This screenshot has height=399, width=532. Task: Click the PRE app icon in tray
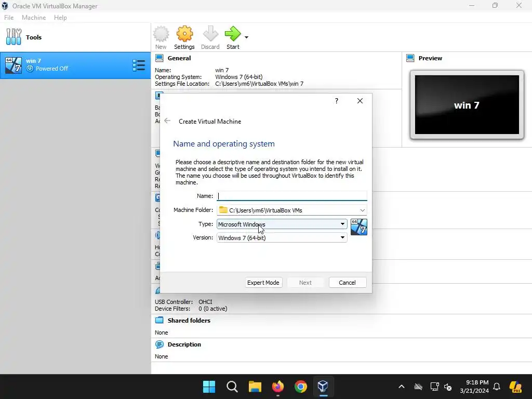click(515, 387)
